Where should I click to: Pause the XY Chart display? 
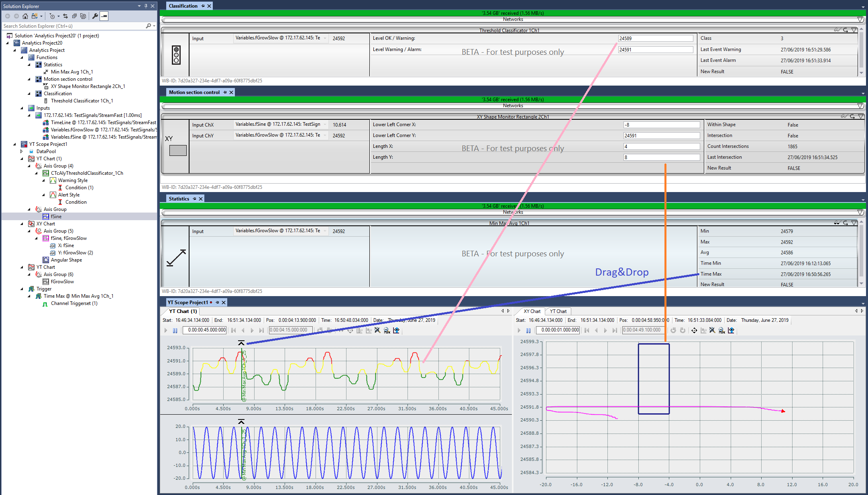(x=528, y=330)
